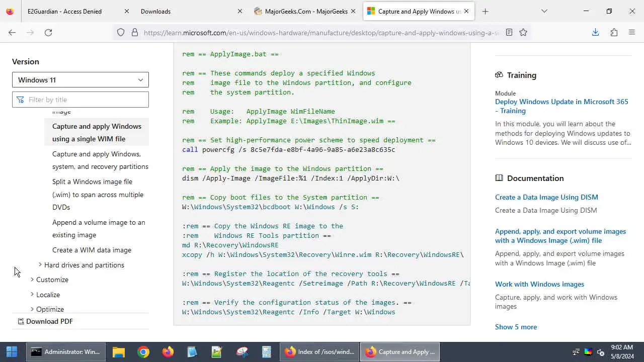Click the Firefox View icon in tab bar

point(10,11)
